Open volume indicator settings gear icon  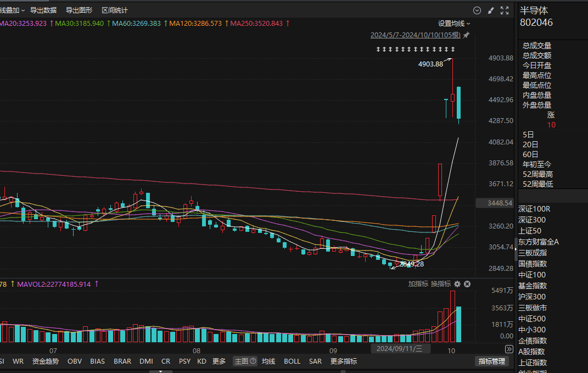click(457, 284)
